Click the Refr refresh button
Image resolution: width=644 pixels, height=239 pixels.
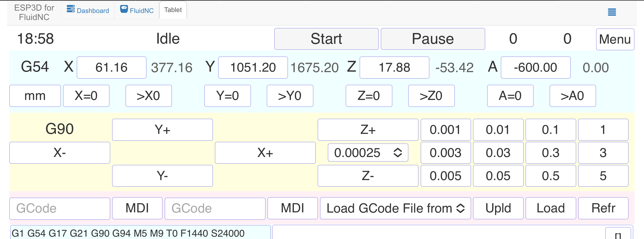603,208
